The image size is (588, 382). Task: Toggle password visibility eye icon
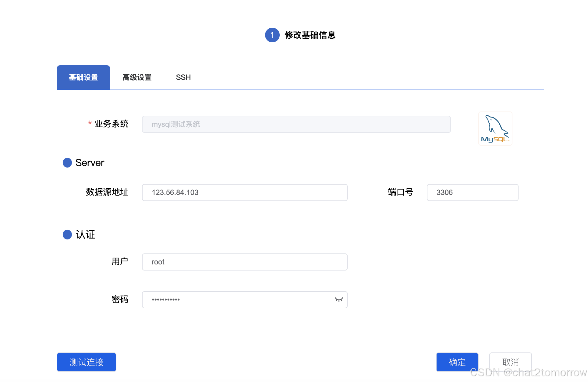click(x=339, y=300)
